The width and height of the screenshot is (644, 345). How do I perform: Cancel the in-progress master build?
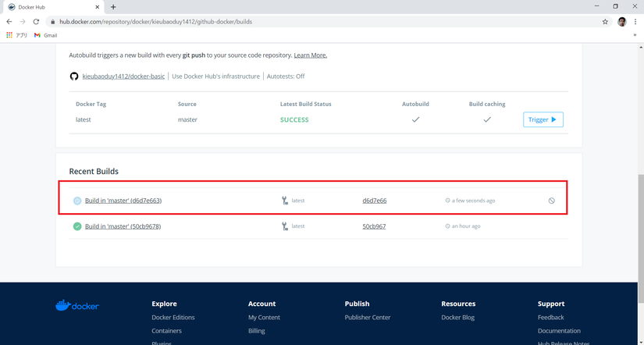pos(551,201)
